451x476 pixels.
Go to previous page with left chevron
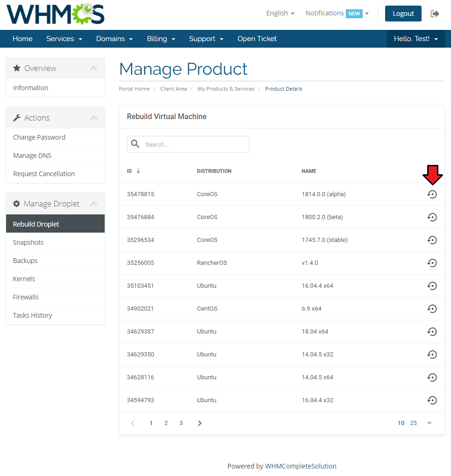click(x=133, y=423)
